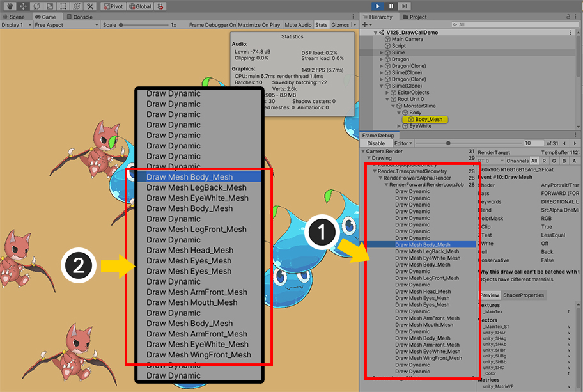Click the Disable button in Frame Debug
The image size is (583, 392).
click(376, 143)
